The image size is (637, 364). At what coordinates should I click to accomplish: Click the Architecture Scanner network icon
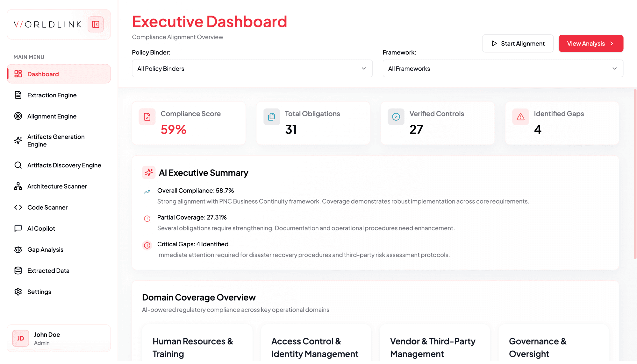pyautogui.click(x=18, y=186)
